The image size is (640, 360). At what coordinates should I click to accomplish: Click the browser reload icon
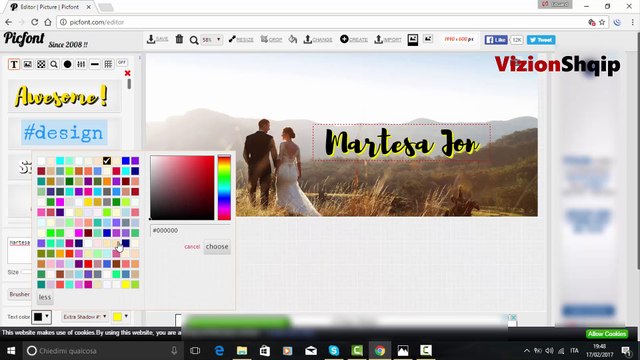coord(35,22)
